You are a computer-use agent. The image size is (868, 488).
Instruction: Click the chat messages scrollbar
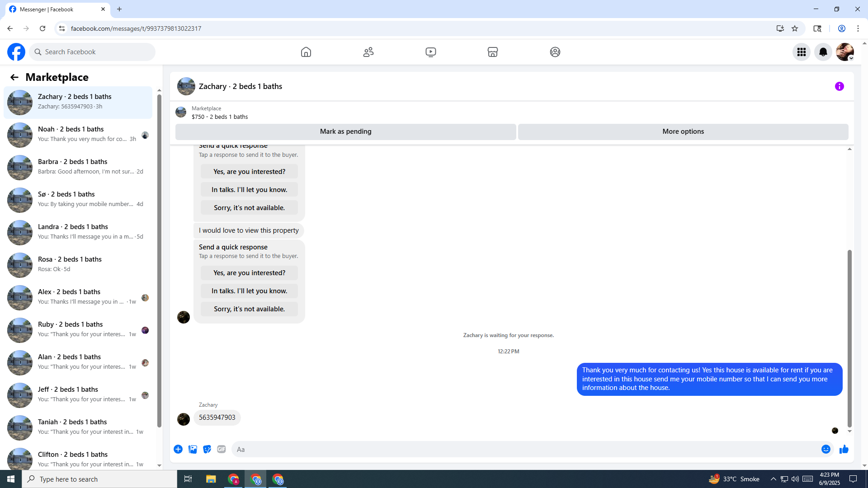point(849,339)
